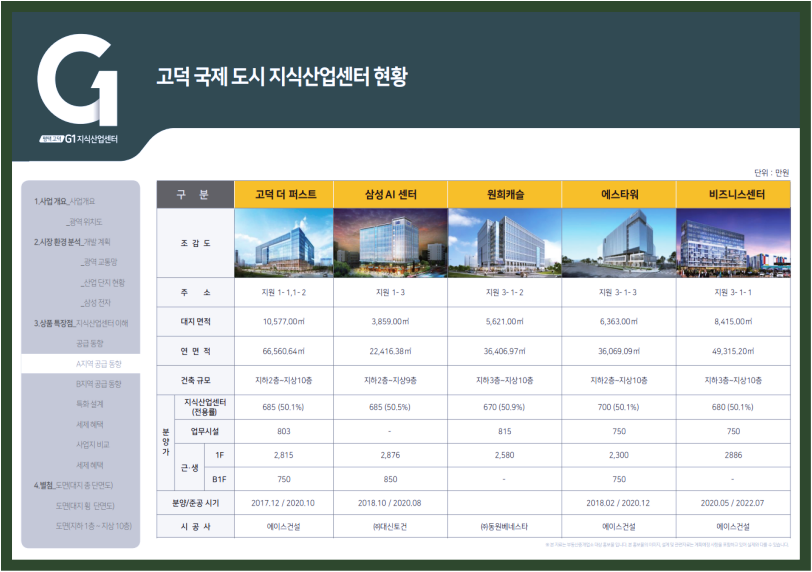Screen dimensions: 812x572
Task: Click address cell 지원 1-3
Action: point(390,292)
